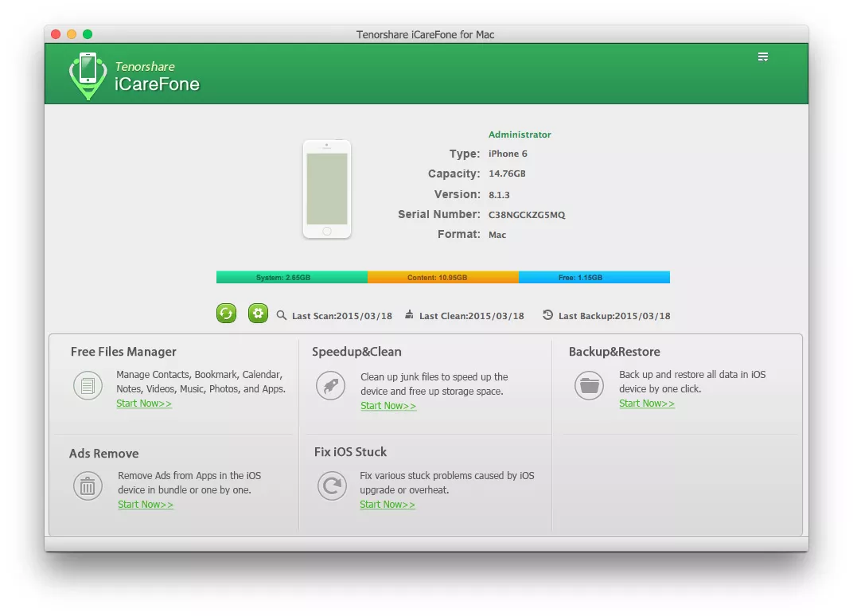Click the Backup&Restore folder icon
Image resolution: width=853 pixels, height=616 pixels.
(x=589, y=386)
